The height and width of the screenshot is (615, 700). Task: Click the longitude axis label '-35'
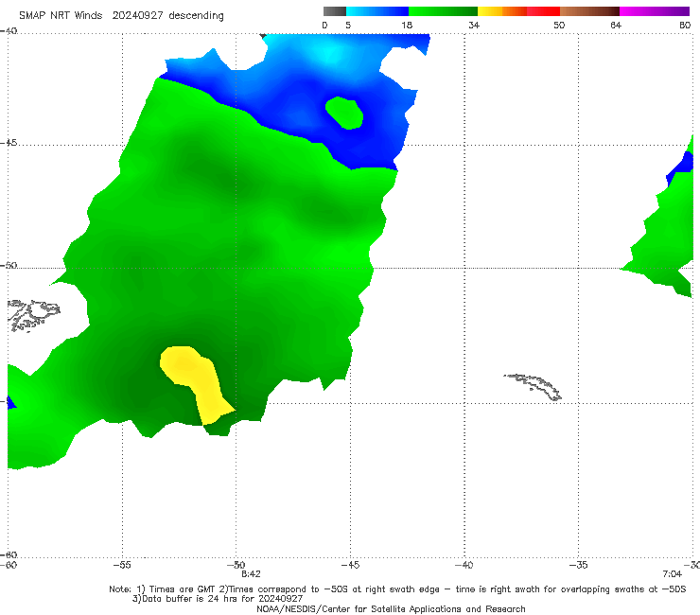tap(579, 565)
